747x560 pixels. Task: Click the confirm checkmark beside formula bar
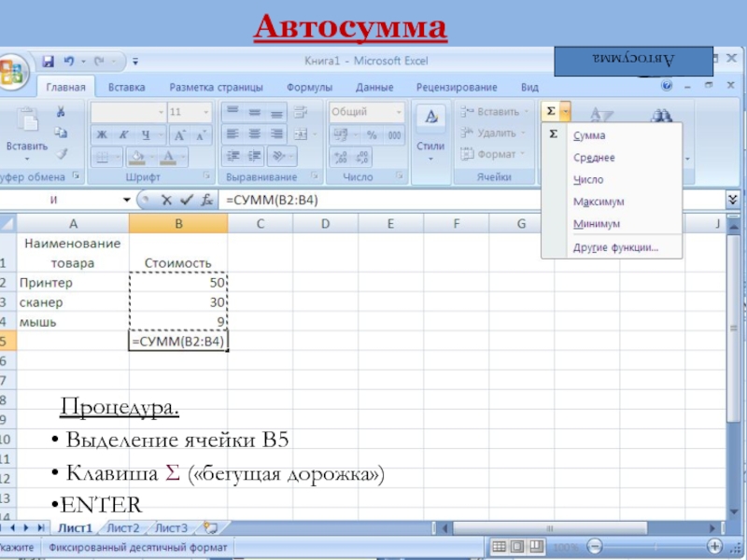(x=186, y=200)
